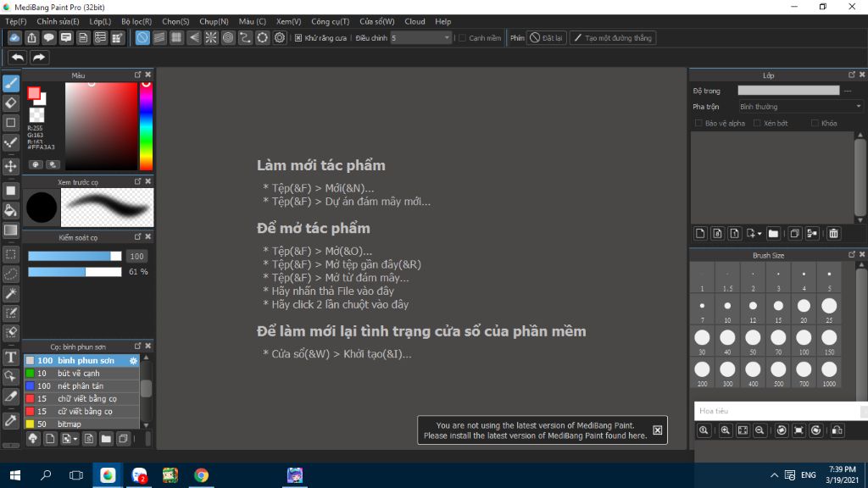Click the hue color strip
Viewport: 868px width, 488px height.
tap(146, 126)
